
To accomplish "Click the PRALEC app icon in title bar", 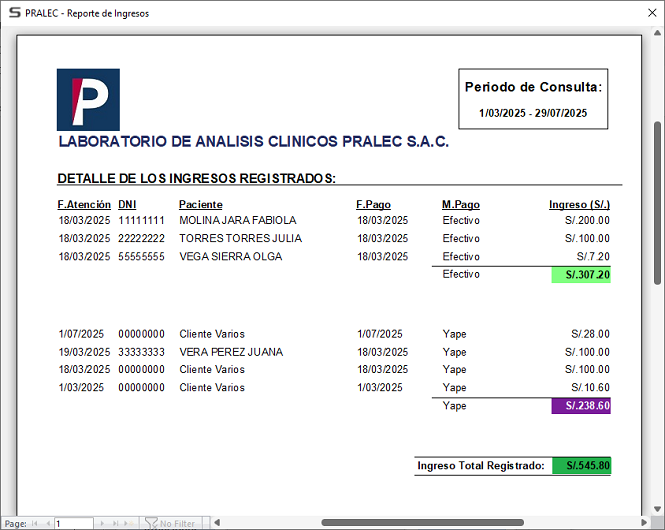I will tap(13, 13).
